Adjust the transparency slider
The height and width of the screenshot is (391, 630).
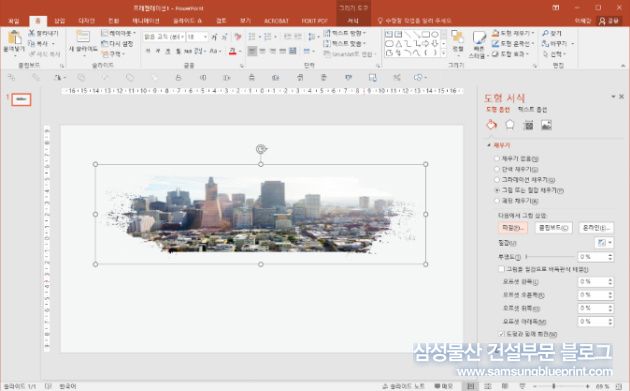pyautogui.click(x=550, y=256)
